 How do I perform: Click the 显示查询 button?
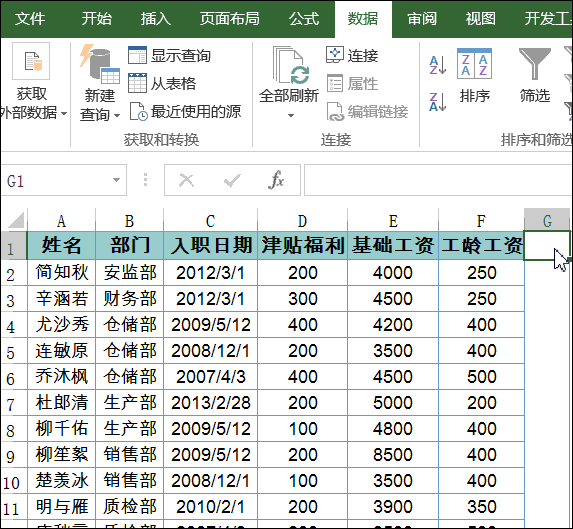point(169,56)
